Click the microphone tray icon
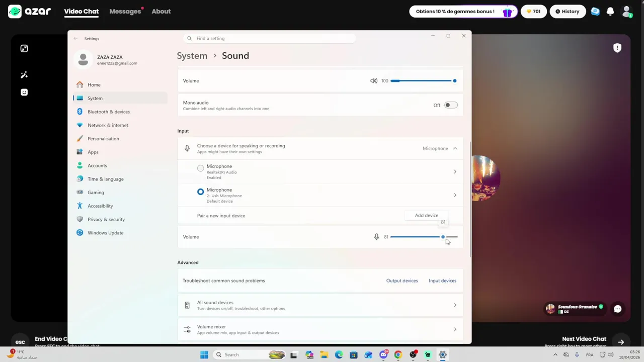 [577, 354]
